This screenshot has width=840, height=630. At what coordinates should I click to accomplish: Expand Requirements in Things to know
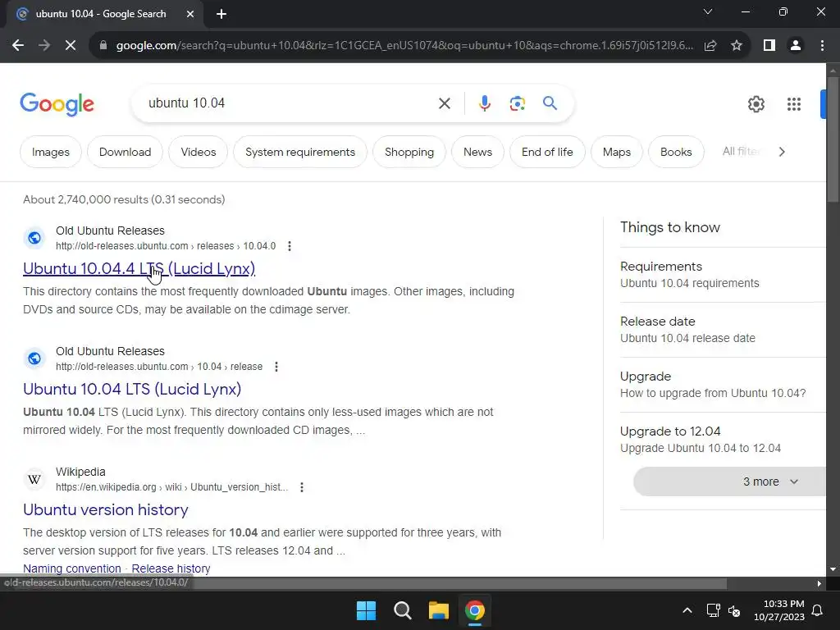(723, 275)
